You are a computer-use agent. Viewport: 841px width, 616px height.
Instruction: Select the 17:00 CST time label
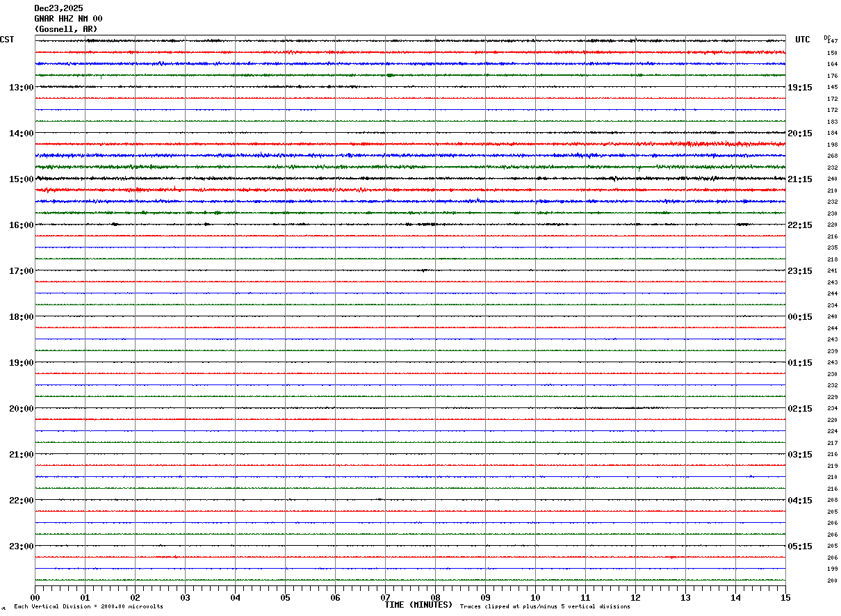point(21,270)
